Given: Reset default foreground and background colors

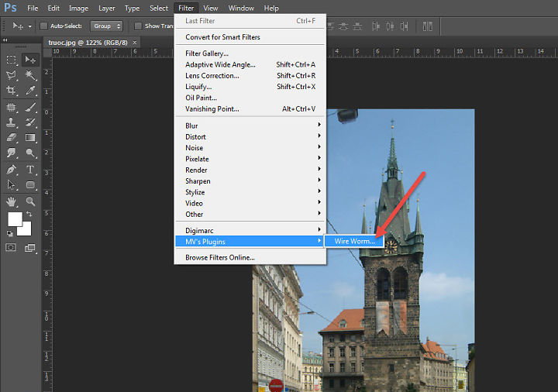Looking at the screenshot, I should pos(10,233).
